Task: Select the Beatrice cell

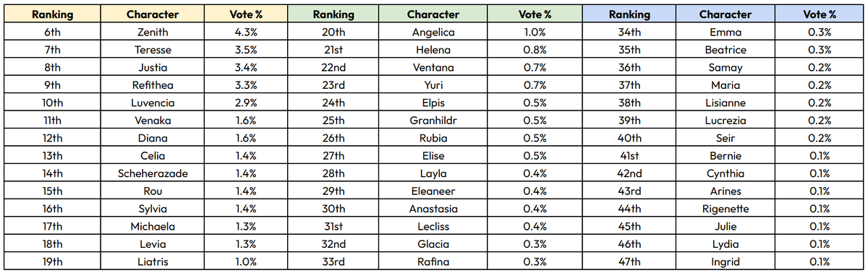Action: coord(726,50)
